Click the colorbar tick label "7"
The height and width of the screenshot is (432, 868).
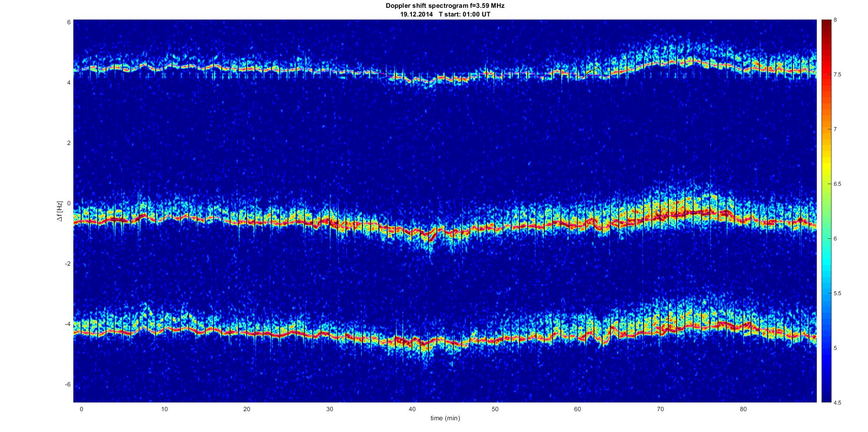tap(835, 129)
